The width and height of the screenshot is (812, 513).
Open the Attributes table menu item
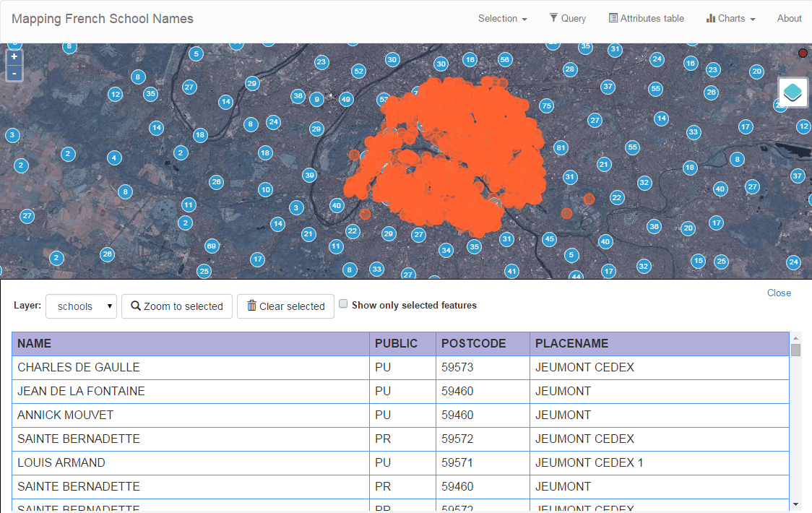[x=646, y=19]
